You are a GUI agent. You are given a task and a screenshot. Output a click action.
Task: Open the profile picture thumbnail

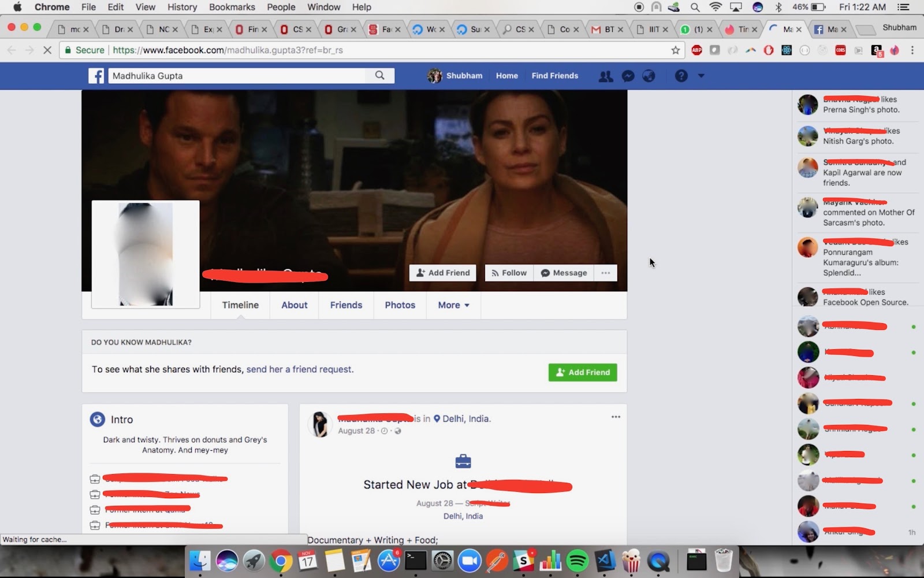pyautogui.click(x=146, y=254)
